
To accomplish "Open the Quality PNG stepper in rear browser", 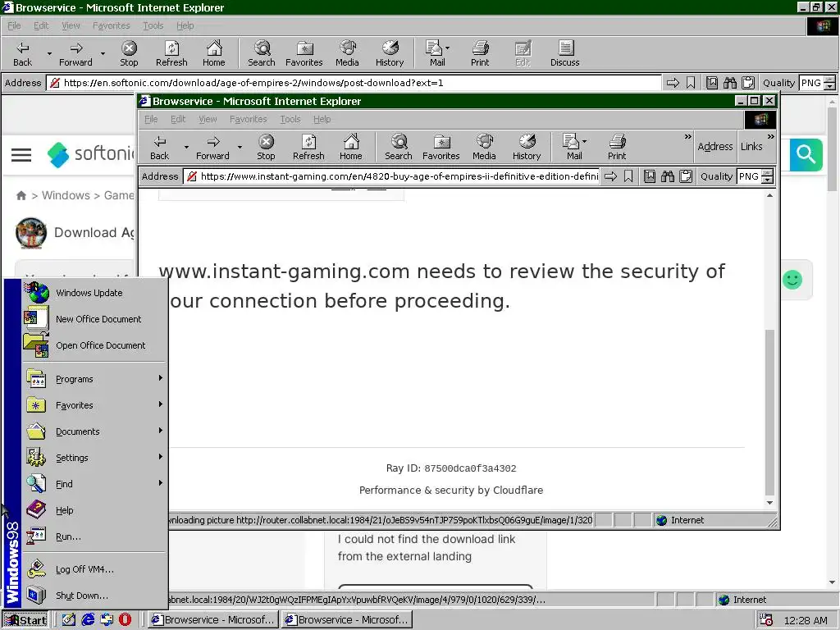I will [829, 83].
